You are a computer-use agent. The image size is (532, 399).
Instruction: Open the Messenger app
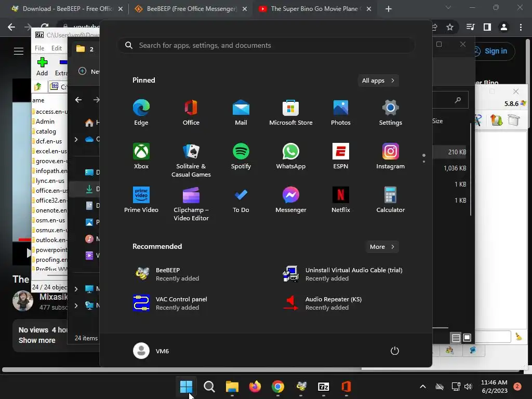tap(291, 200)
